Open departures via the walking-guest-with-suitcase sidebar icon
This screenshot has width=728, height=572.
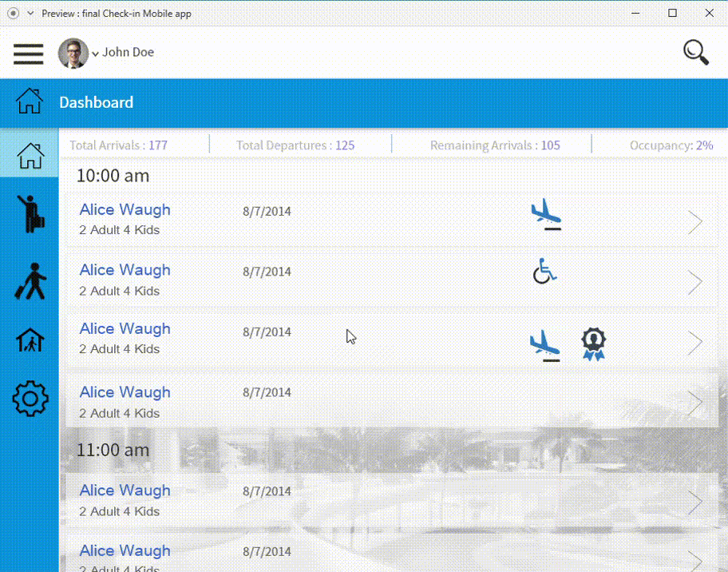(30, 281)
